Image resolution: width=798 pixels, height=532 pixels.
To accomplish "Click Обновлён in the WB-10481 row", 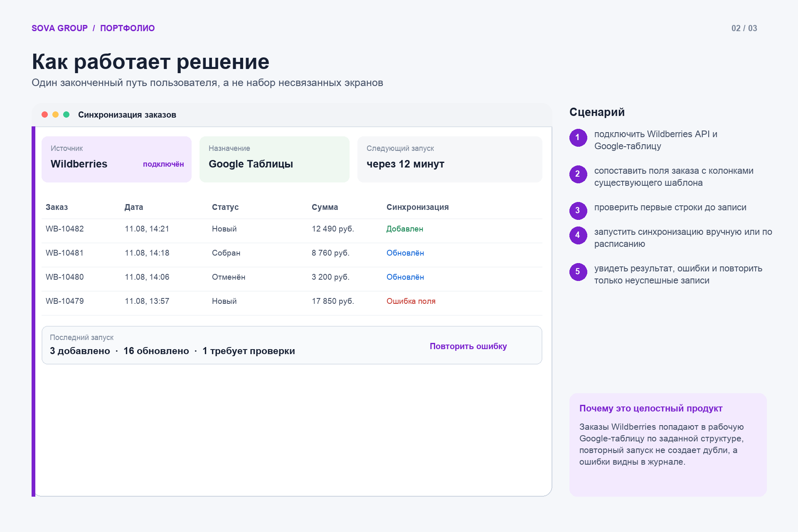I will pyautogui.click(x=405, y=253).
